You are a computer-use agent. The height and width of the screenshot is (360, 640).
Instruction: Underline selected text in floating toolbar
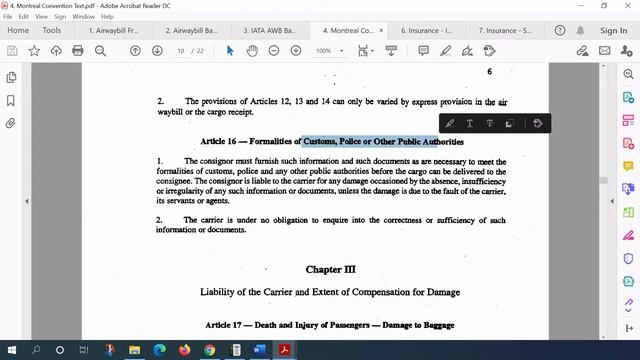470,123
